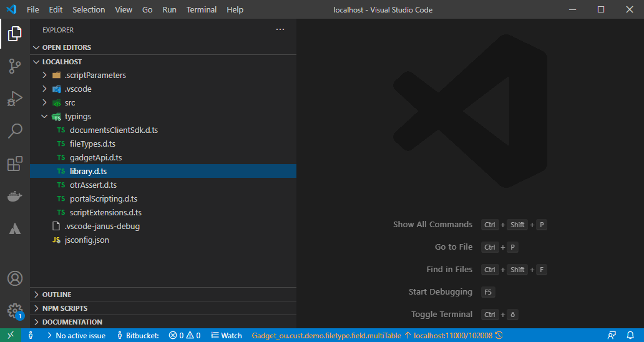Viewport: 644px width, 342px height.
Task: Open fileTypes.d.ts in the typings folder
Action: [163, 144]
